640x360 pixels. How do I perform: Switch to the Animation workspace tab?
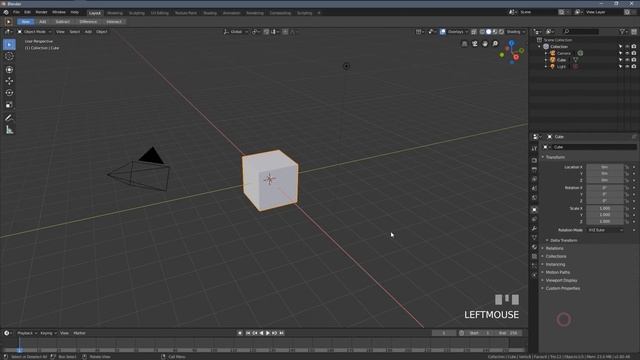231,13
